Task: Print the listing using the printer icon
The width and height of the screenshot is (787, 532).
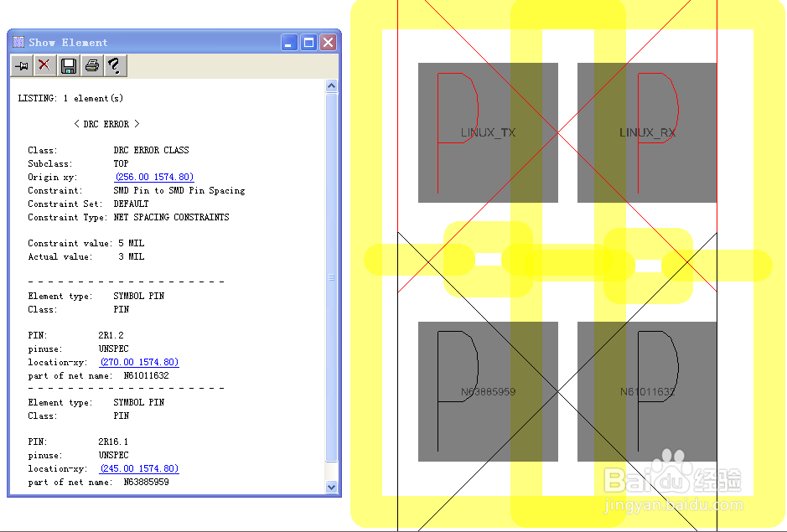Action: tap(92, 65)
